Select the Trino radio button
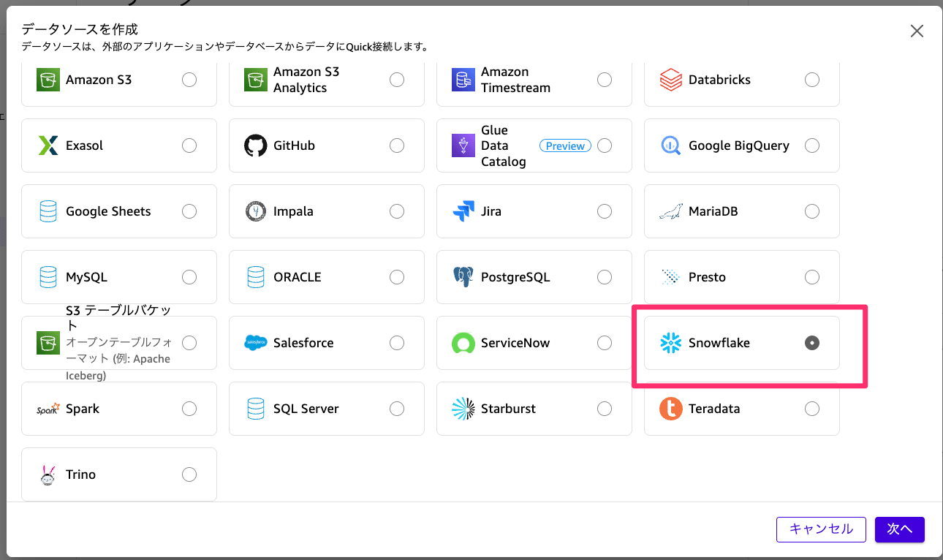943x560 pixels. [189, 474]
